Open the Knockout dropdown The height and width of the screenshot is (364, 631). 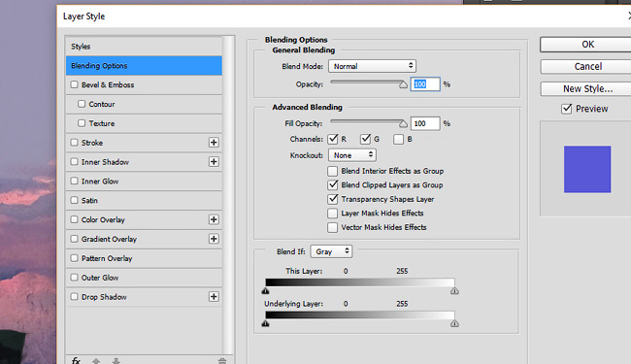coord(352,155)
